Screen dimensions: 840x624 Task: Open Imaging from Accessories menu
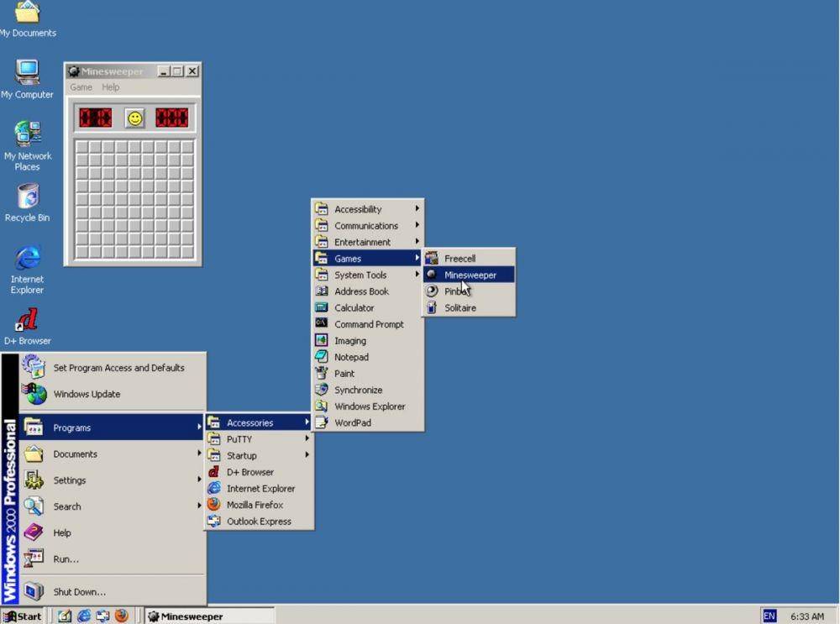pyautogui.click(x=368, y=341)
